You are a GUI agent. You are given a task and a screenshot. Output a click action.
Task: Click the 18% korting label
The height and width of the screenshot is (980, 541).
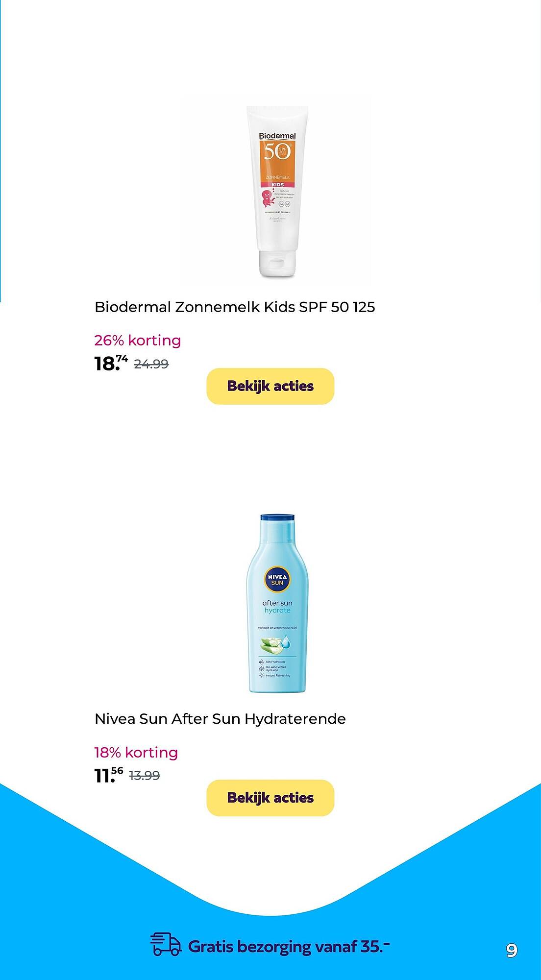136,752
